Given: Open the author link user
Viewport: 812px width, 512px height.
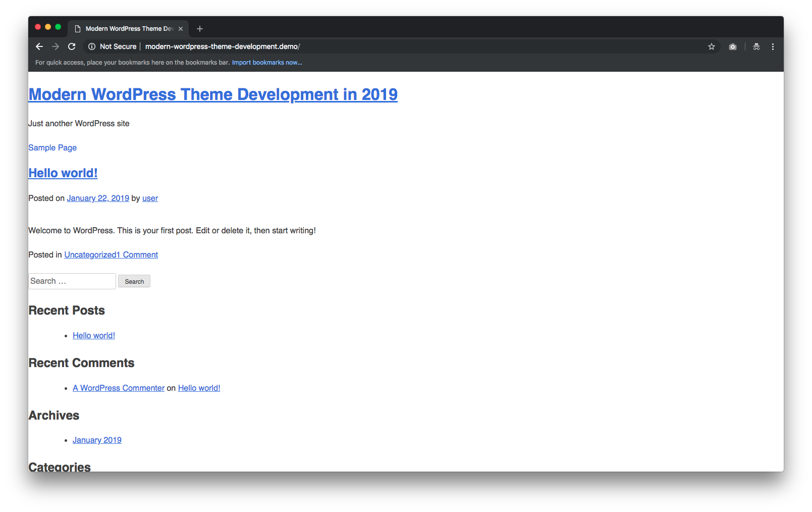Looking at the screenshot, I should [x=150, y=198].
